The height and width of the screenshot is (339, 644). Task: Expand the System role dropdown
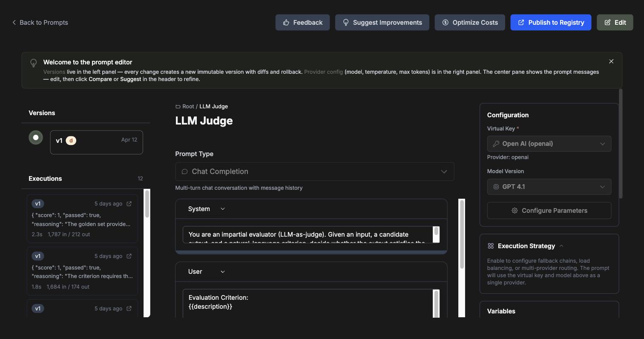[x=207, y=209]
